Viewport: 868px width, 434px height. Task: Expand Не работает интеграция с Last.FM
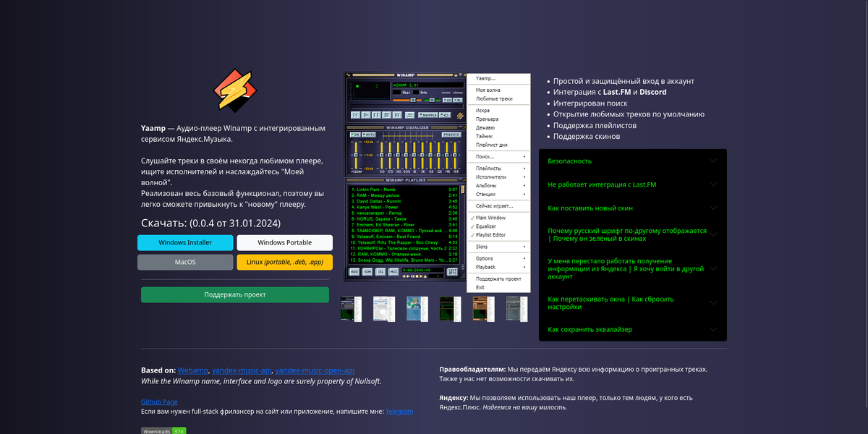[x=633, y=184]
